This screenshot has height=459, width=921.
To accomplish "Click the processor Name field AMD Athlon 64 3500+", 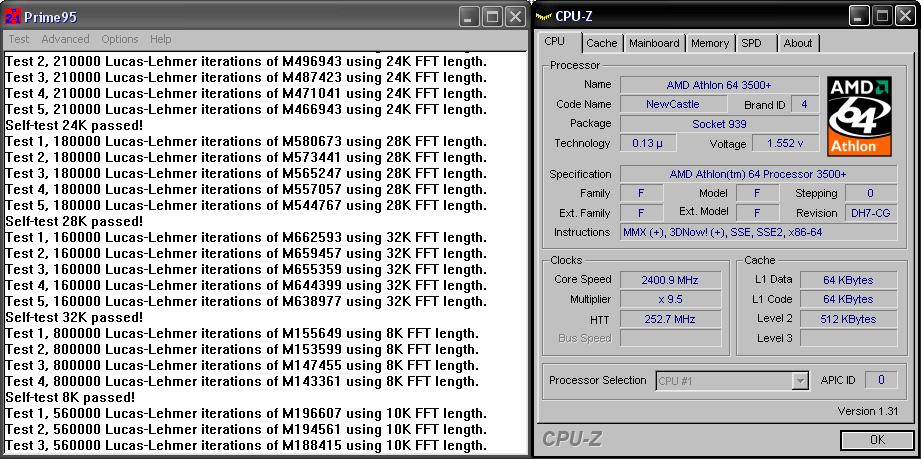I will [x=719, y=85].
